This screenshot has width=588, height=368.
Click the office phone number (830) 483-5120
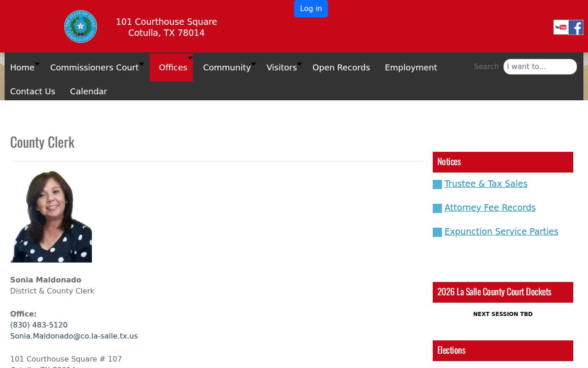coord(39,325)
